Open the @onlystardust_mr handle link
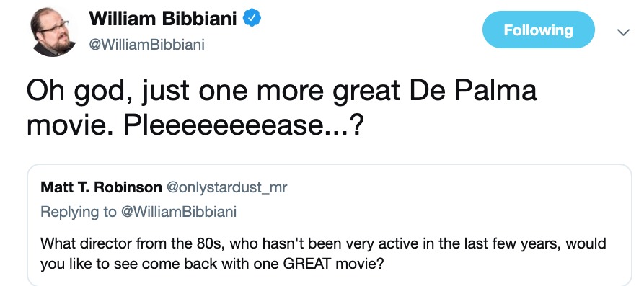644x286 pixels. point(226,187)
